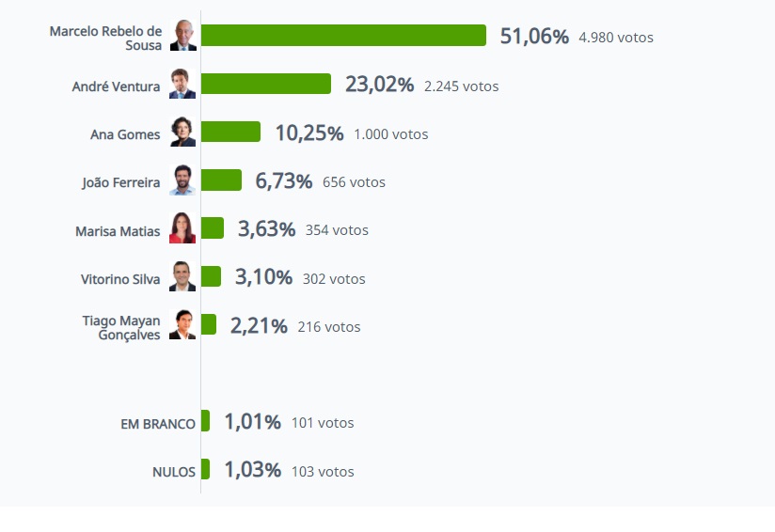Viewport: 775px width, 532px height.
Task: Click the 4.980 votos count
Action: pos(616,38)
